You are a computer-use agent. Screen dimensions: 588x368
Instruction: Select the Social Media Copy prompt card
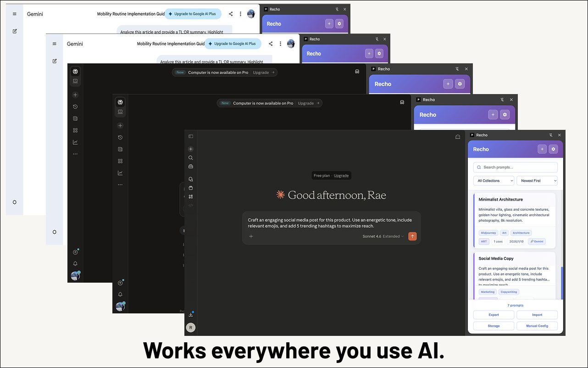tap(514, 276)
